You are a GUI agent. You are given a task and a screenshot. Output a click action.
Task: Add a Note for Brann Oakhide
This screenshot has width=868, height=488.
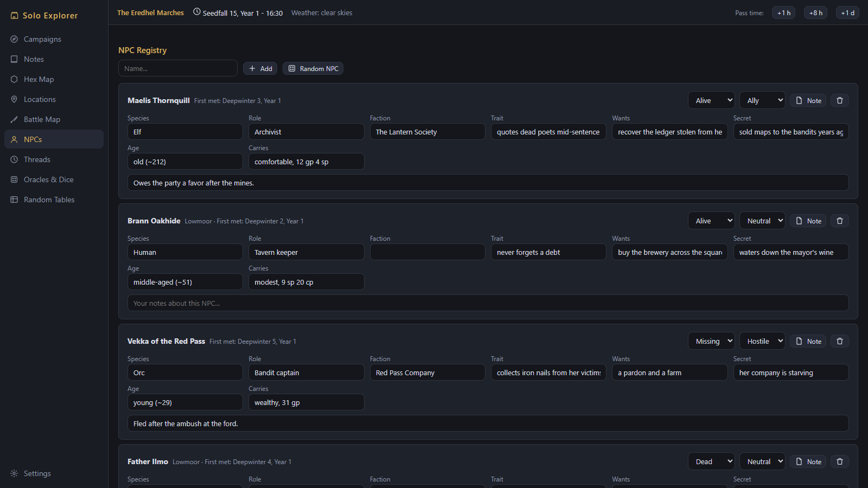point(808,221)
